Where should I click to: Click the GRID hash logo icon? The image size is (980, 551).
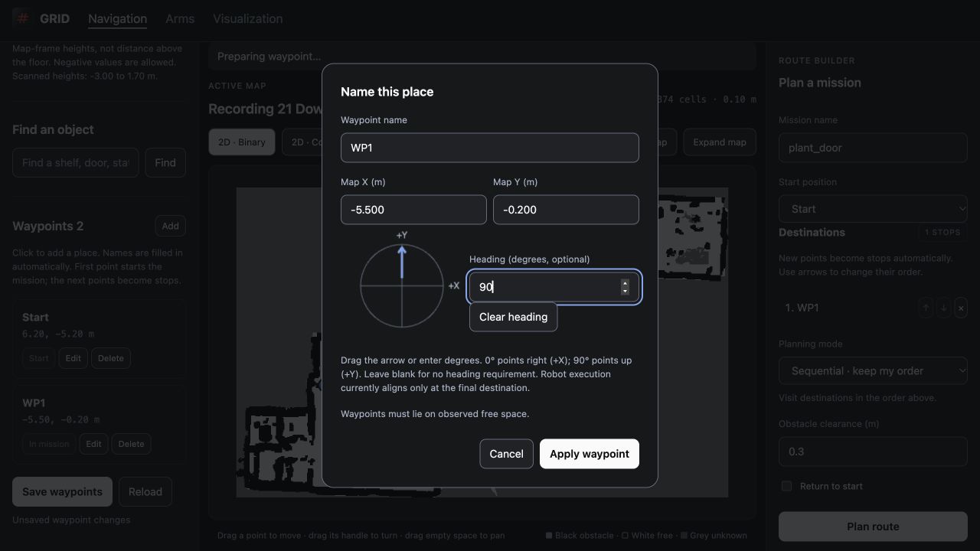coord(22,18)
